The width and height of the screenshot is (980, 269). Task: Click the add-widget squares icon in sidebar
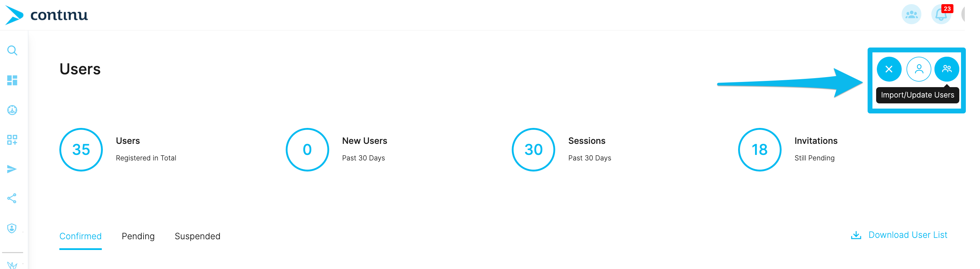(12, 140)
